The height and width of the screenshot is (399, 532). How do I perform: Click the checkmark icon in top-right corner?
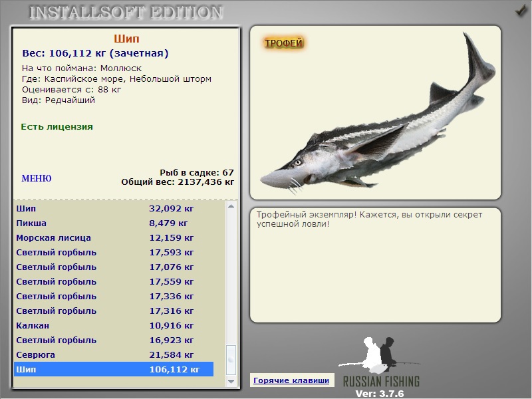(x=521, y=11)
